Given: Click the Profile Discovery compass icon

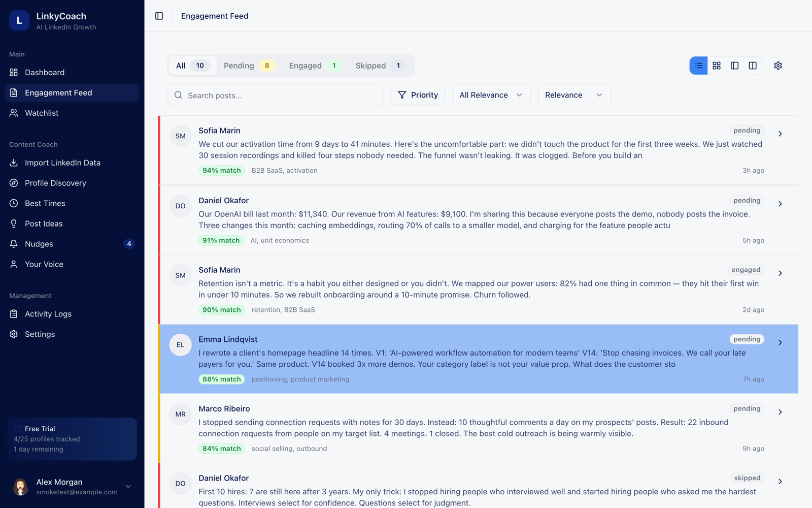Looking at the screenshot, I should click(x=14, y=183).
